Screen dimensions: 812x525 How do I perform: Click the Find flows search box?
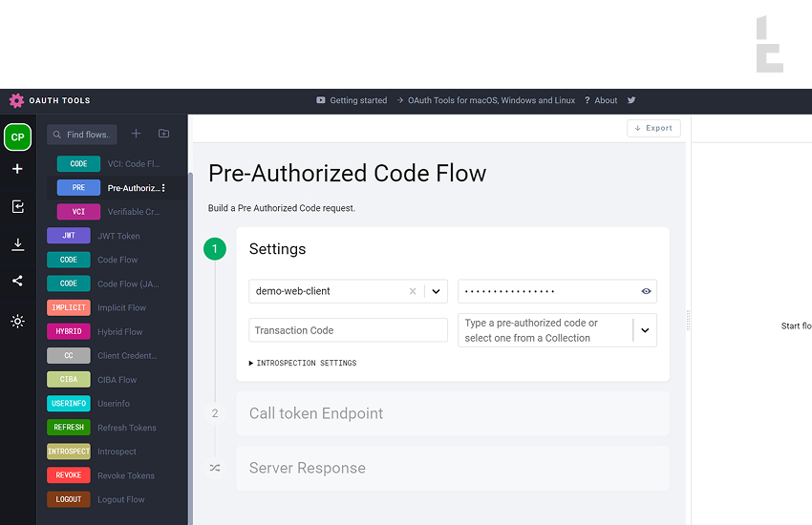[84, 135]
